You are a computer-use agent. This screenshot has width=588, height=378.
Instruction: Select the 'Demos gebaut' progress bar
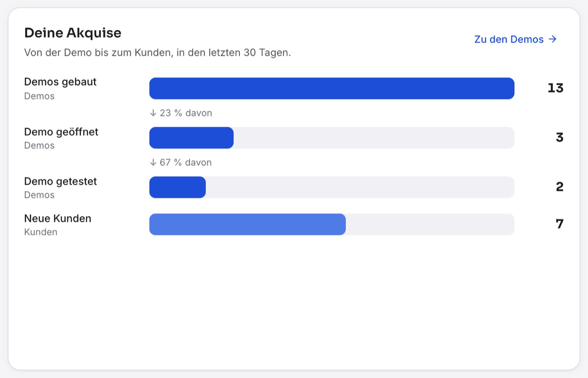[332, 88]
